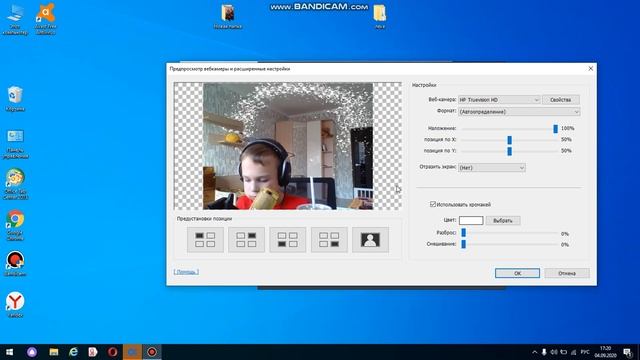
Task: Select bottom-left webcam position preset
Action: pyautogui.click(x=288, y=240)
